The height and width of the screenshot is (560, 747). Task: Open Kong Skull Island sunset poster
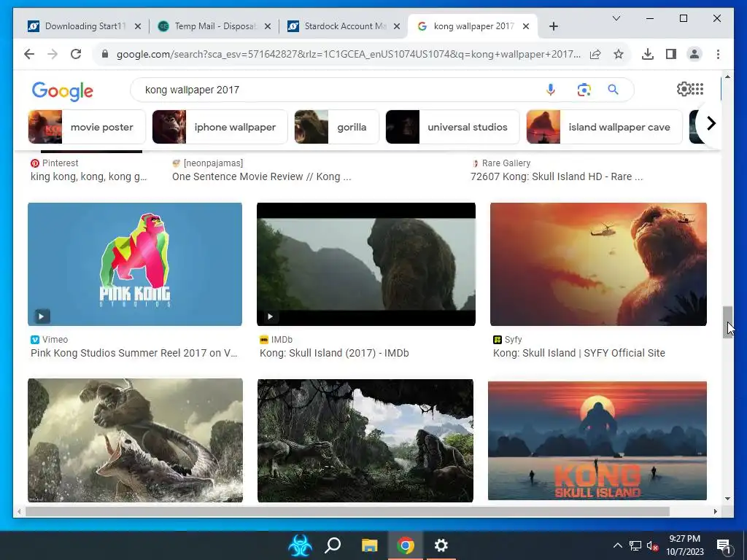pos(597,440)
